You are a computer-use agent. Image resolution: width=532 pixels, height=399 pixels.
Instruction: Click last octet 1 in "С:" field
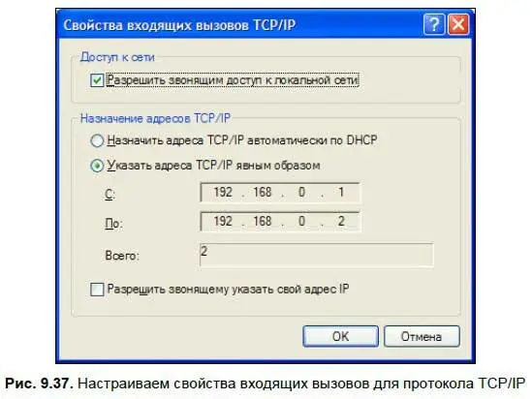tap(341, 192)
